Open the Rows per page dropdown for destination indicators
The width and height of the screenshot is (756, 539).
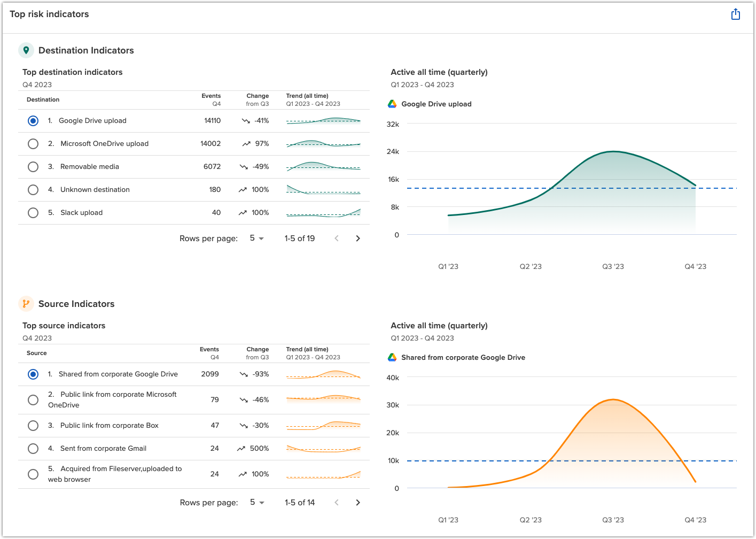(255, 238)
